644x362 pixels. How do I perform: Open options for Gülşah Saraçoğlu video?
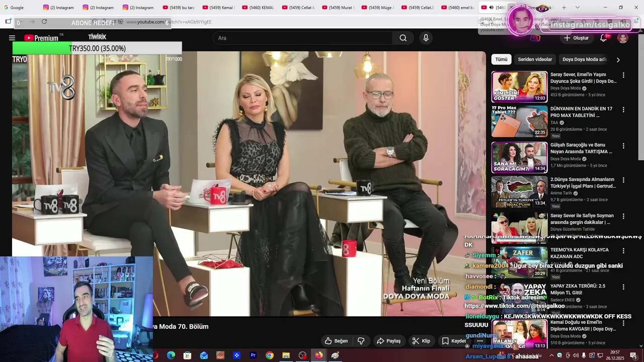click(x=623, y=145)
